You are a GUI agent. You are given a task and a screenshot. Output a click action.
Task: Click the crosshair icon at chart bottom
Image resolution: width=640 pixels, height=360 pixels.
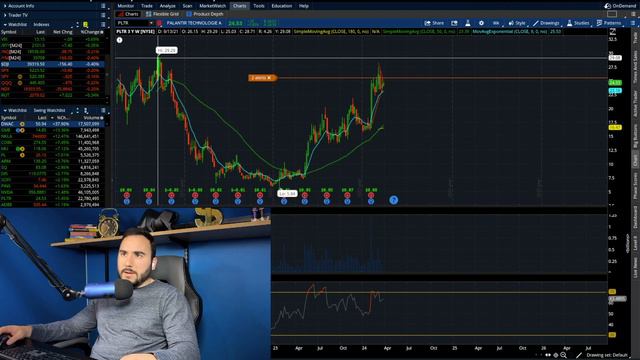coord(556,356)
